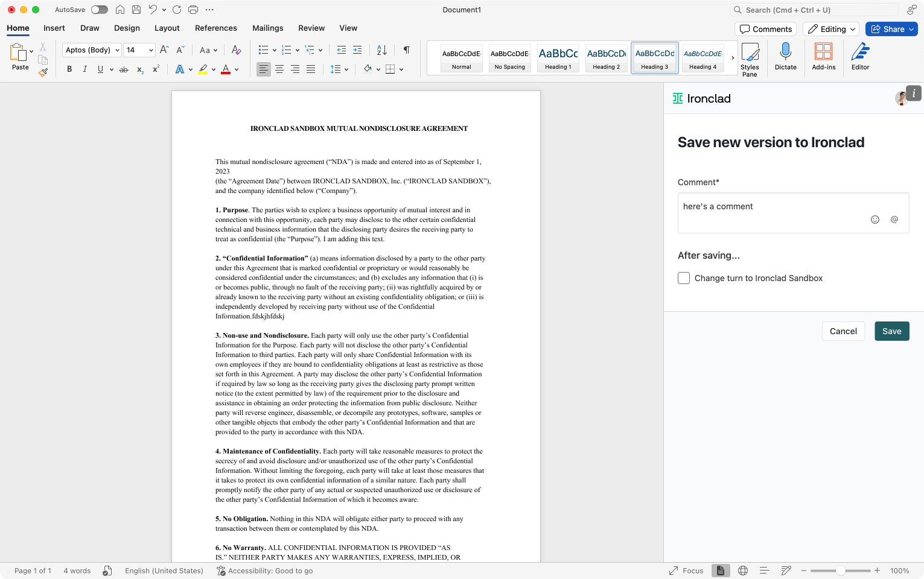Screen dimensions: 924x579
Task: Center align the paragraph
Action: 279,69
